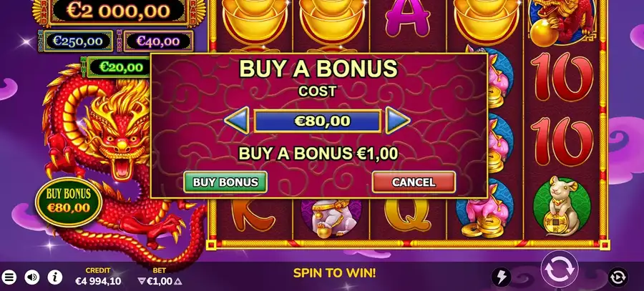644x291 pixels.
Task: Cancel the Buy a Bonus dialog
Action: [x=414, y=182]
